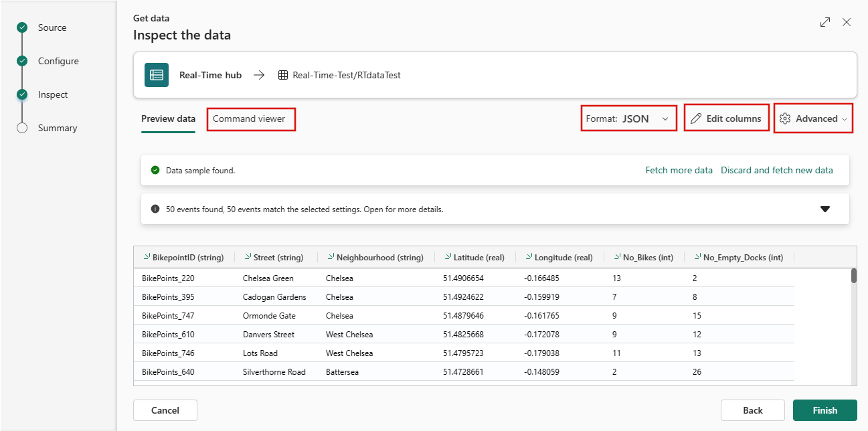Image resolution: width=868 pixels, height=431 pixels.
Task: Click the pencil icon on Edit columns
Action: [x=696, y=118]
